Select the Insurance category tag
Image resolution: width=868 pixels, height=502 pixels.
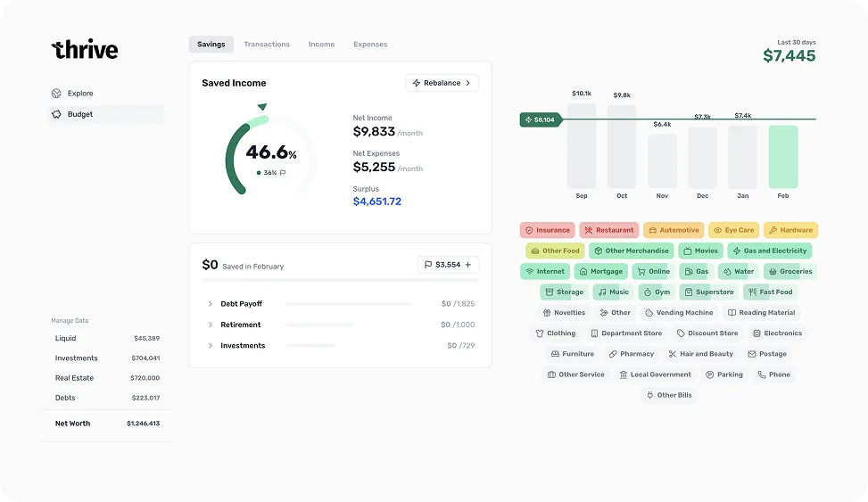548,230
